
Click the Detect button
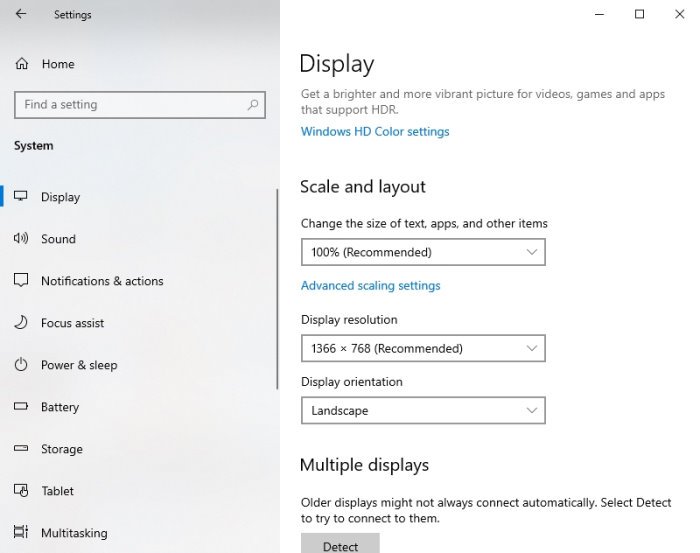[340, 544]
